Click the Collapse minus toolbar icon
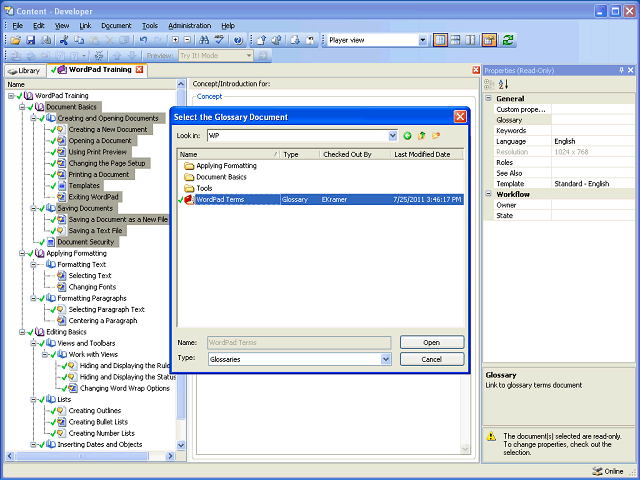The width and height of the screenshot is (640, 480). pos(187,40)
